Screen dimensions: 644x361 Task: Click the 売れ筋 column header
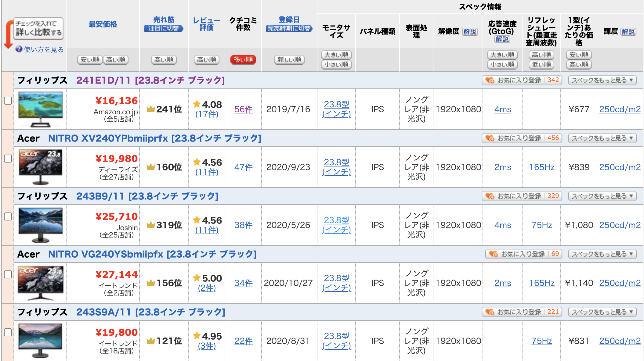coord(164,20)
